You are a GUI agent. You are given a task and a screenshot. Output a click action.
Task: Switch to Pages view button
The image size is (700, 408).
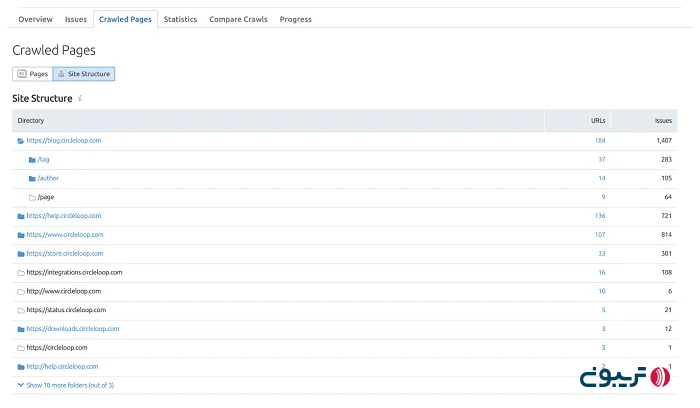[33, 74]
